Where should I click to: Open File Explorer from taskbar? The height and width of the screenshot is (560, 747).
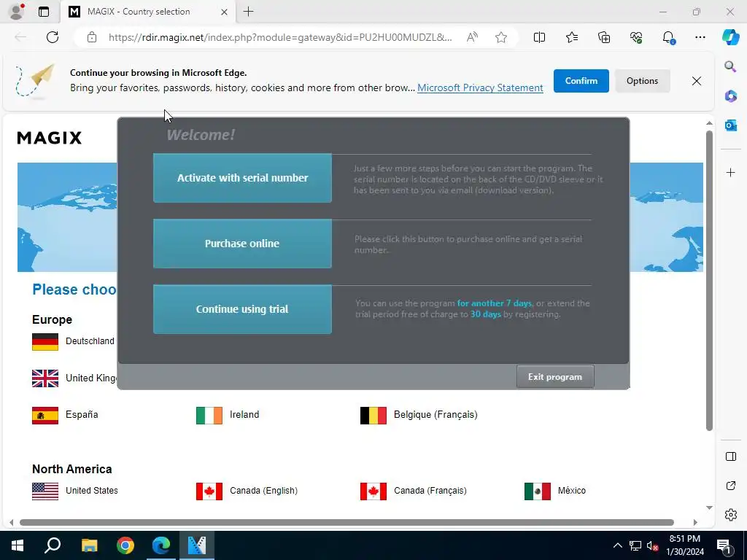pos(89,545)
